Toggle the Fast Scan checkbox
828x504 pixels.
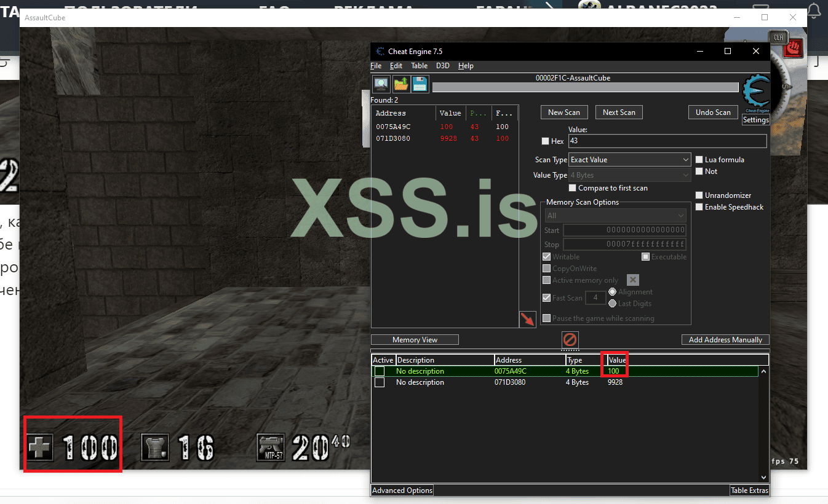(546, 298)
